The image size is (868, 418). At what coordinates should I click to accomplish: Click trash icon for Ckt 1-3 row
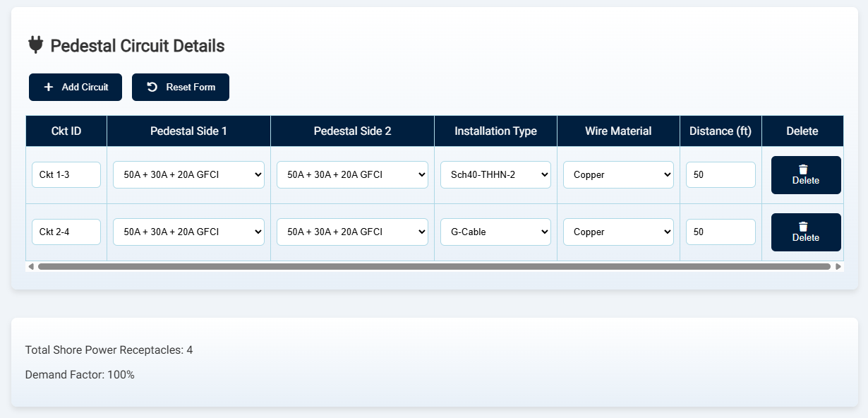[803, 169]
